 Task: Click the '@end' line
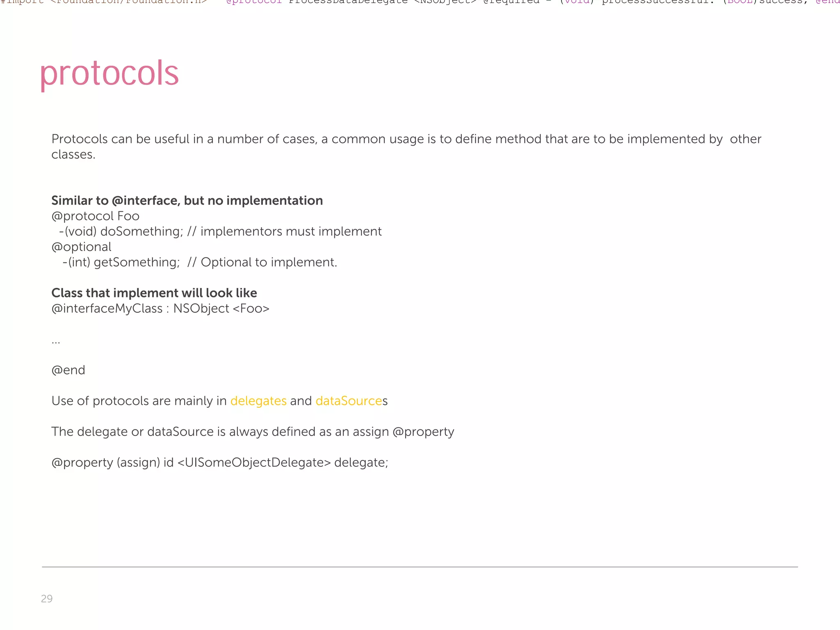(68, 370)
